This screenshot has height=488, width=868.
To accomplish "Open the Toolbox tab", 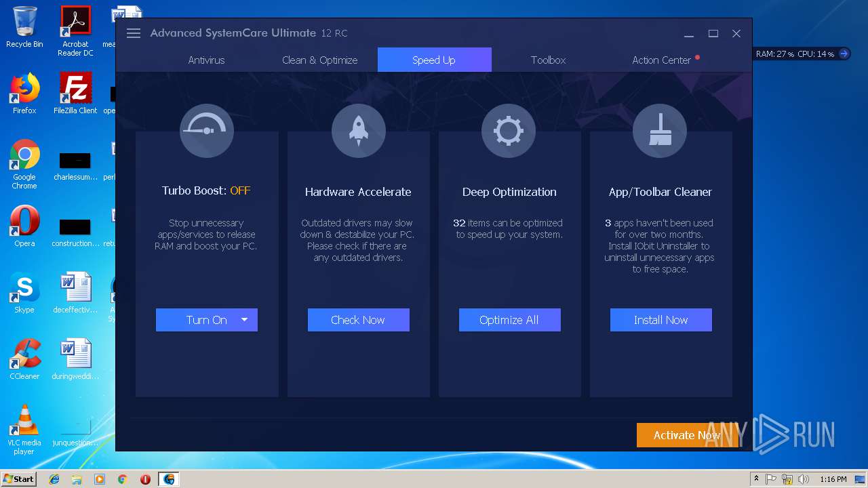I will pos(548,60).
